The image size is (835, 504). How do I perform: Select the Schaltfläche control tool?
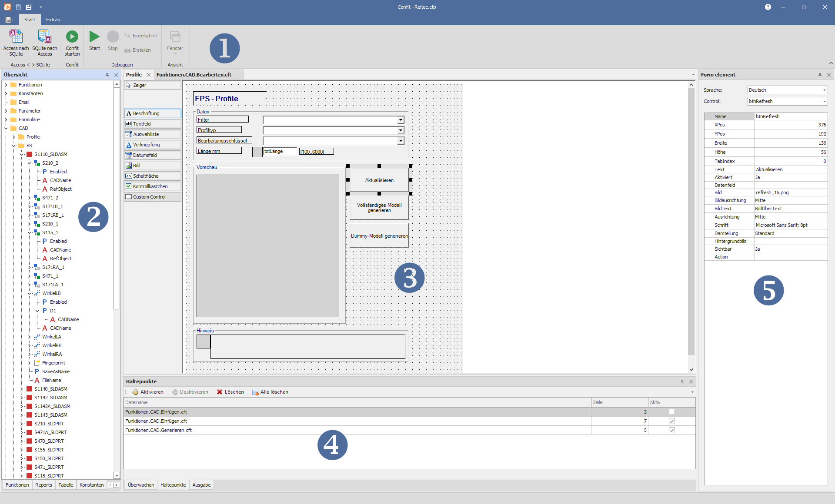(153, 176)
